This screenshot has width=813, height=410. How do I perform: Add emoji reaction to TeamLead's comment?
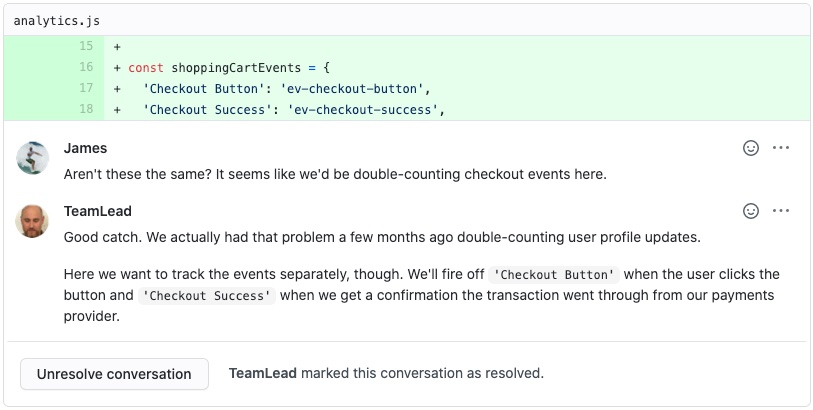pos(751,211)
